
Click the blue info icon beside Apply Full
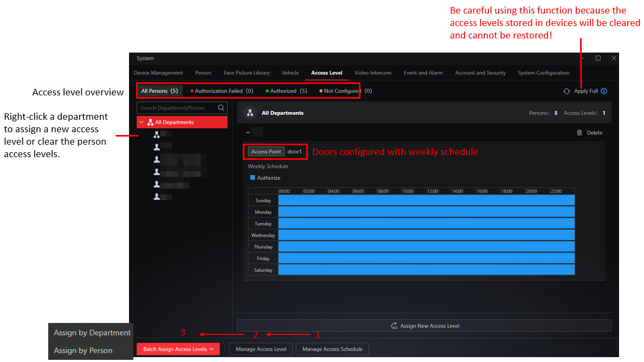click(x=604, y=91)
